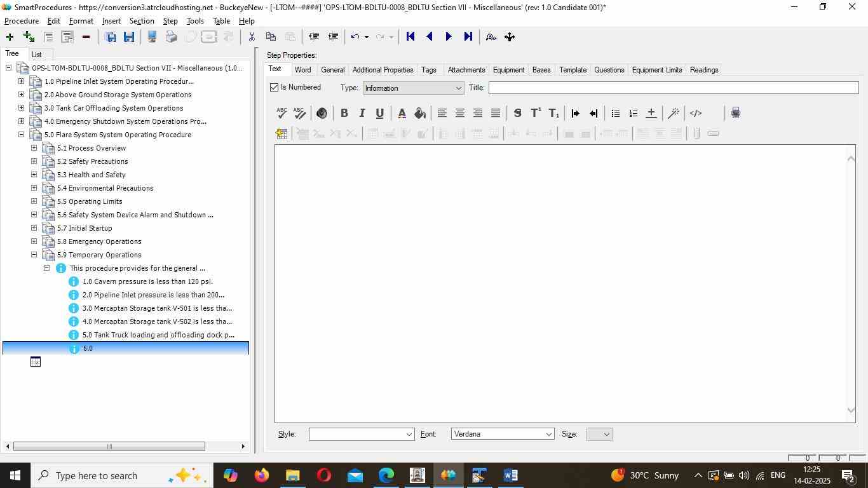This screenshot has height=488, width=868.
Task: Open Firefox from the taskbar
Action: [261, 475]
